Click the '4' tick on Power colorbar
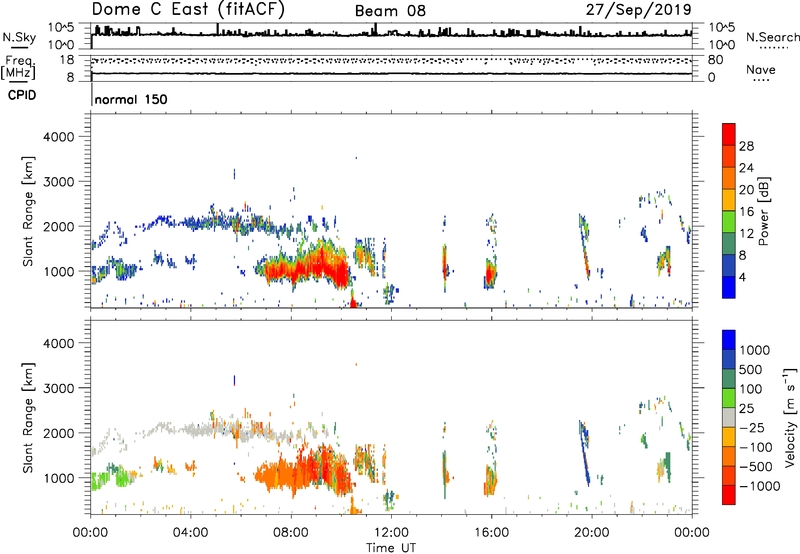800x554 pixels. point(742,278)
